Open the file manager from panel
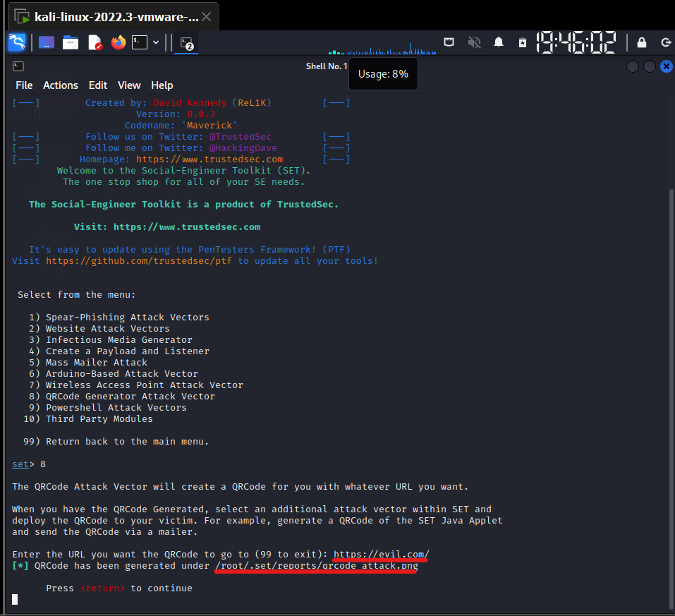 click(71, 42)
